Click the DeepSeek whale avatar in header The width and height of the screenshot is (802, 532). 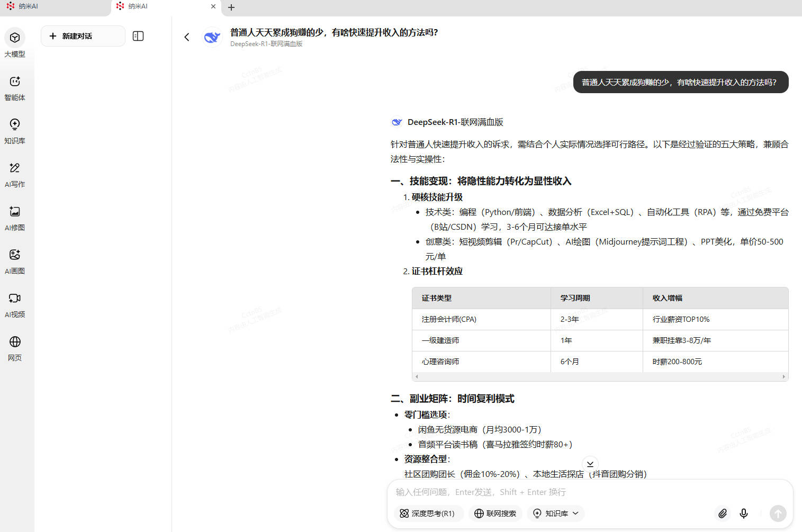[212, 37]
